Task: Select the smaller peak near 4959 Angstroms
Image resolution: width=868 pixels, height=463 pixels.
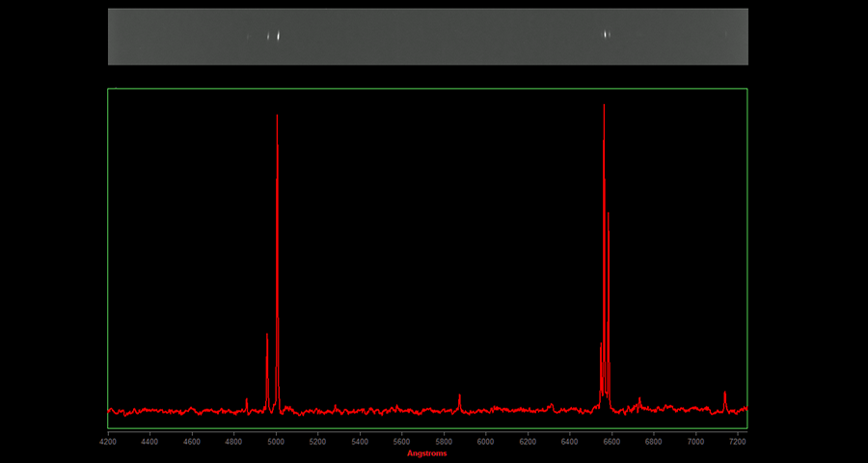Action: pyautogui.click(x=267, y=336)
